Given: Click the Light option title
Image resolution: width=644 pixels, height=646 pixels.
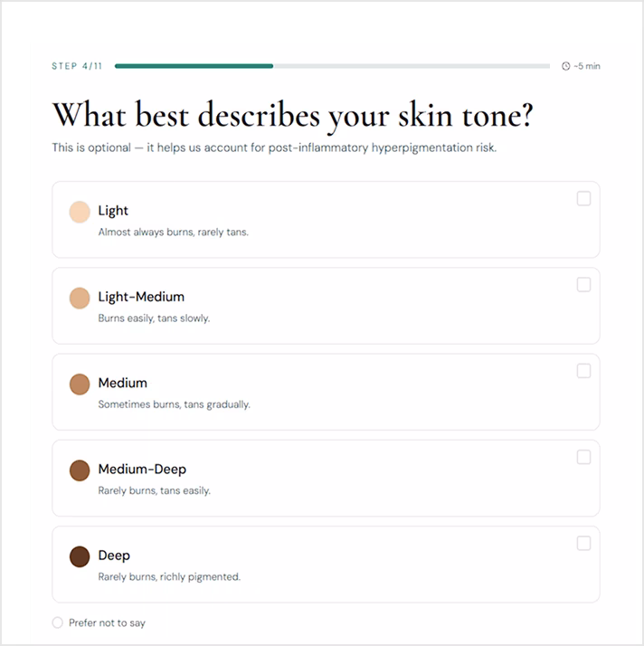Looking at the screenshot, I should point(113,211).
